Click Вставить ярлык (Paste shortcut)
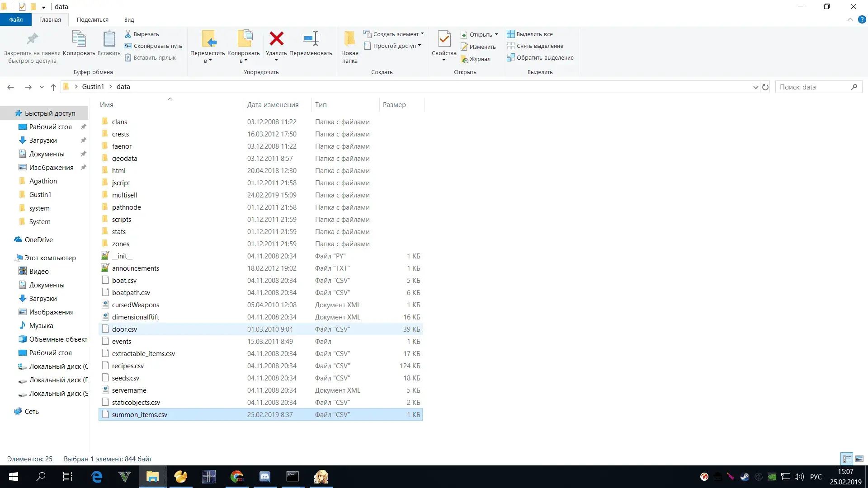868x488 pixels. [150, 57]
